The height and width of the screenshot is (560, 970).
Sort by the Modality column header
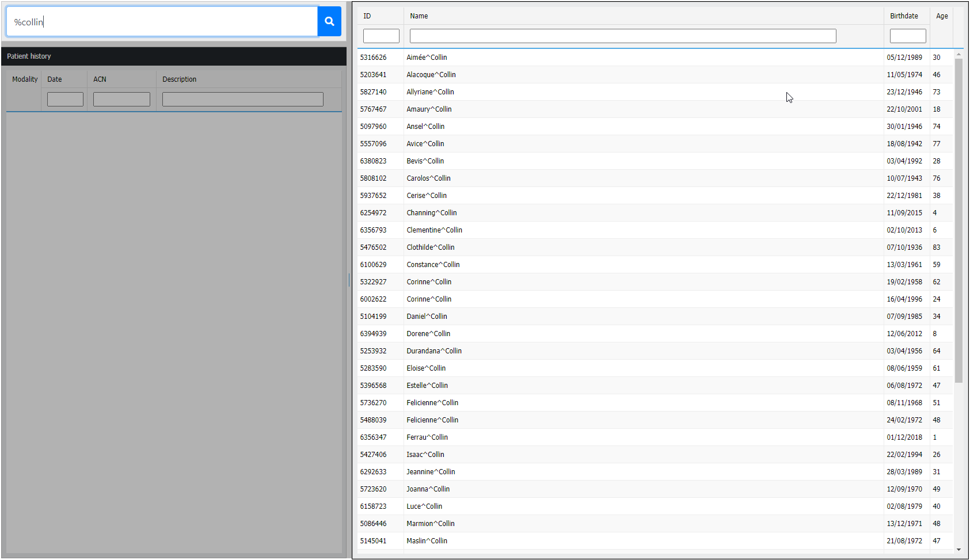pyautogui.click(x=25, y=79)
